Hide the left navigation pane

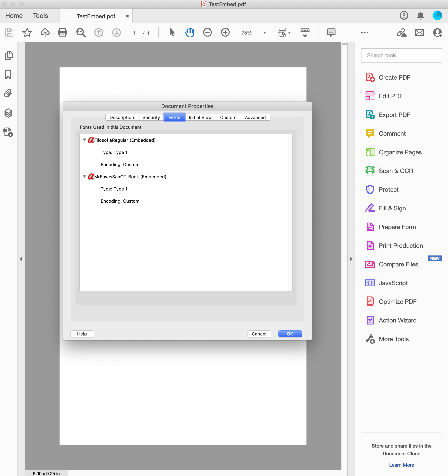[x=22, y=259]
